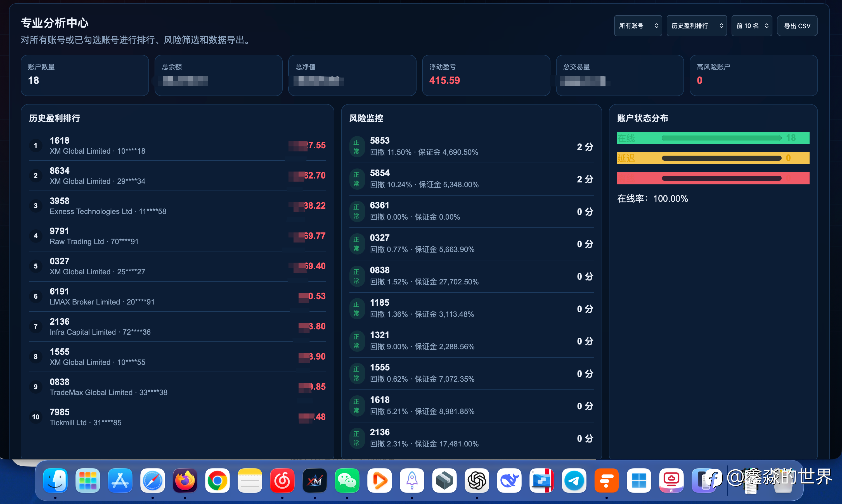The height and width of the screenshot is (504, 842).
Task: Select ranking row 8634 XM Global Limited
Action: coord(177,175)
